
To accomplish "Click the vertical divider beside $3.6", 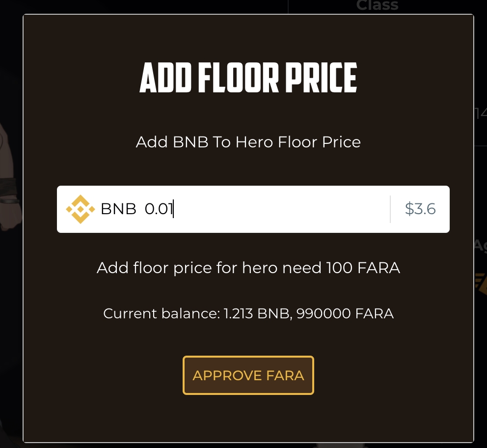I will point(390,209).
